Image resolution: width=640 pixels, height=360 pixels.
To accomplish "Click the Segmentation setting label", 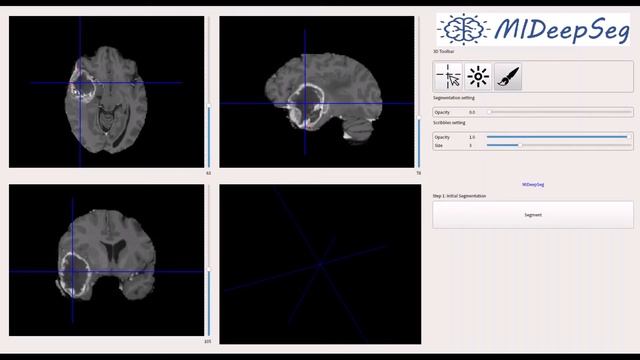I will 453,98.
